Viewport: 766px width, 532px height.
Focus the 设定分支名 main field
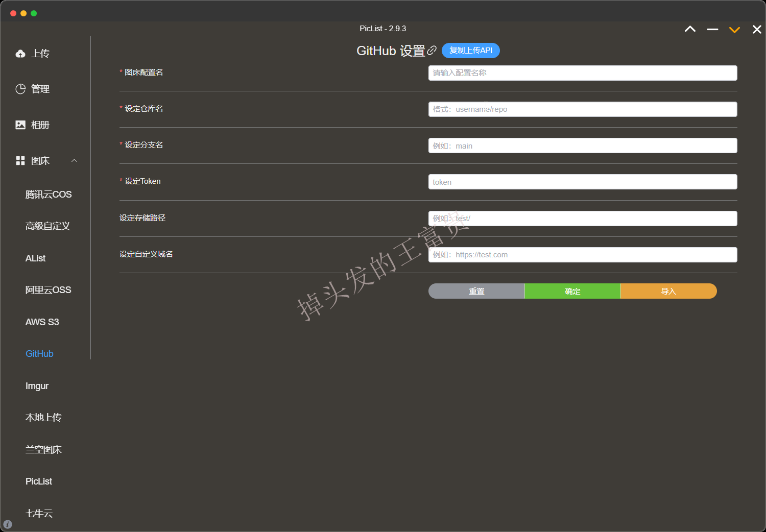583,146
